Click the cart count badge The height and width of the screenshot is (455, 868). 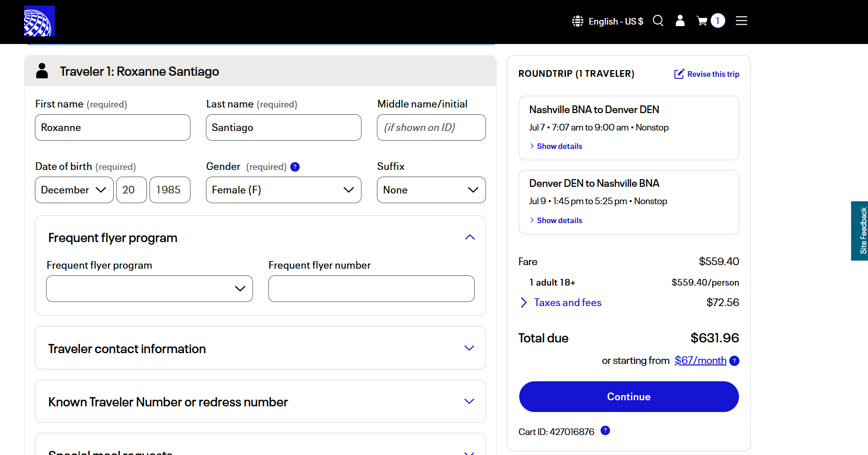(x=718, y=20)
